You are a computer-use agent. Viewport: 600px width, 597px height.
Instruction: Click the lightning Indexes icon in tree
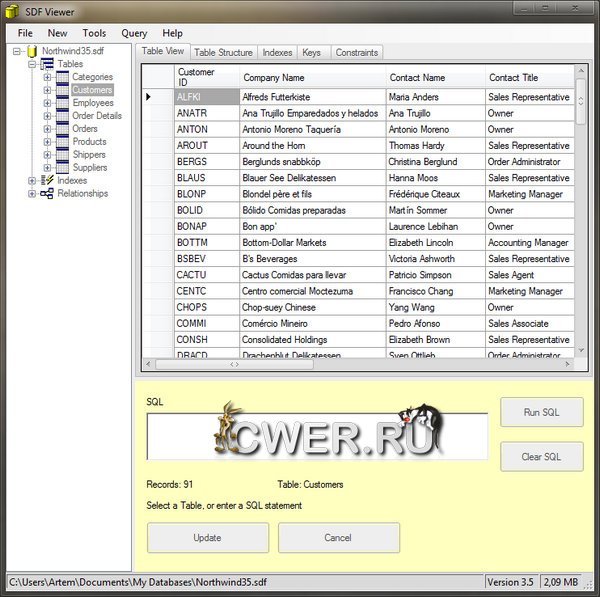[47, 181]
